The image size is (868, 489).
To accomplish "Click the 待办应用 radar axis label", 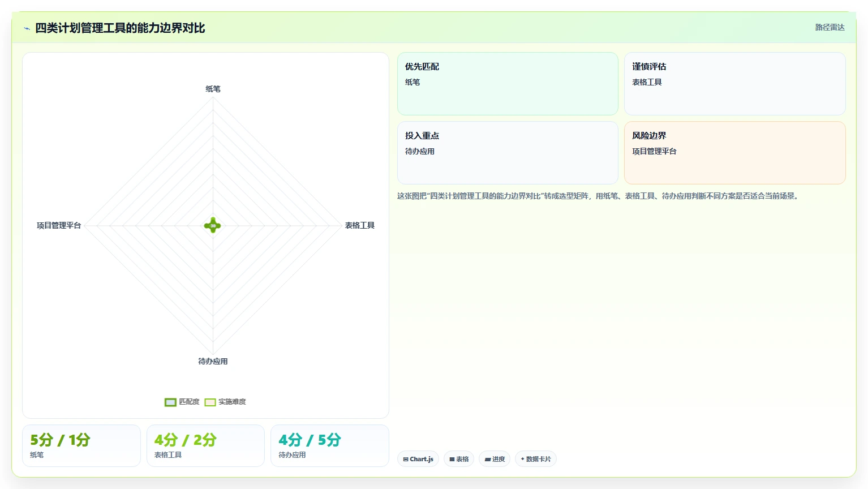I will coord(213,361).
